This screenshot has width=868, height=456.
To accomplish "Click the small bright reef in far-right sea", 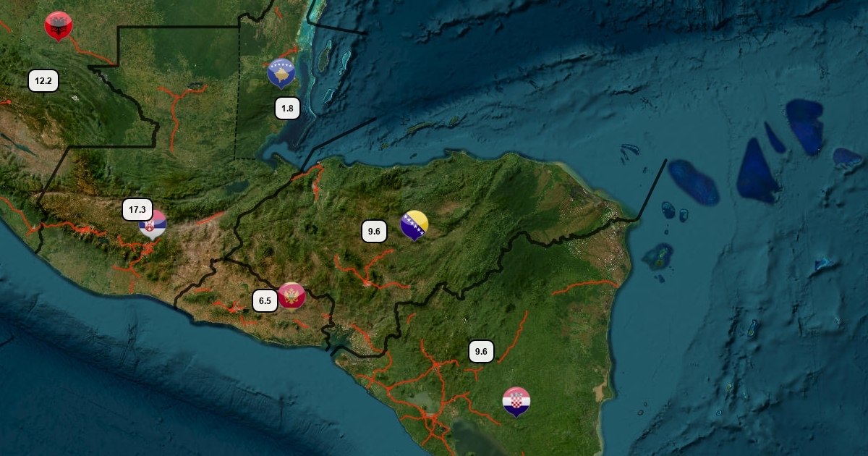I will (825, 266).
